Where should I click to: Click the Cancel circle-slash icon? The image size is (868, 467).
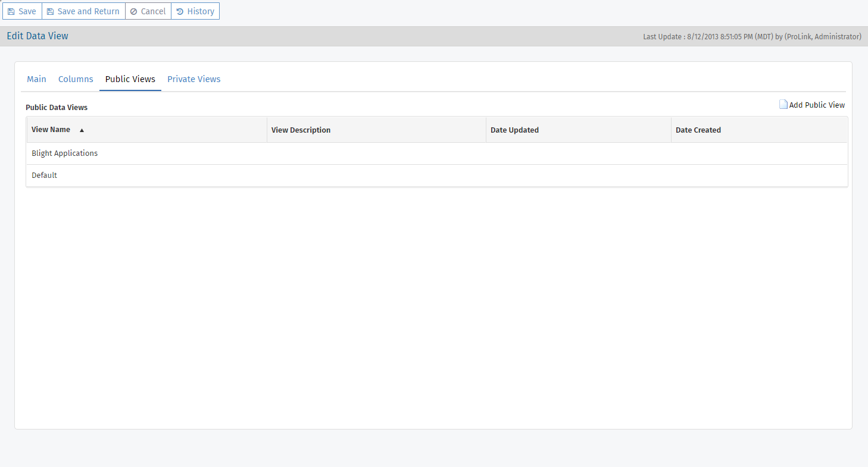pos(134,11)
